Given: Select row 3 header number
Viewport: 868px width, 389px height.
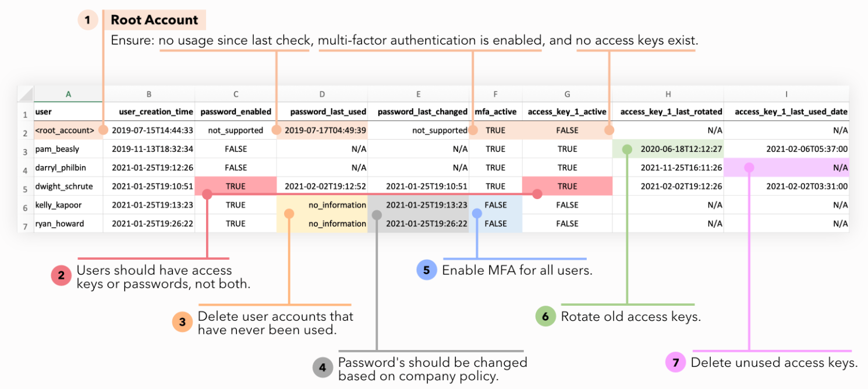Looking at the screenshot, I should 26,149.
